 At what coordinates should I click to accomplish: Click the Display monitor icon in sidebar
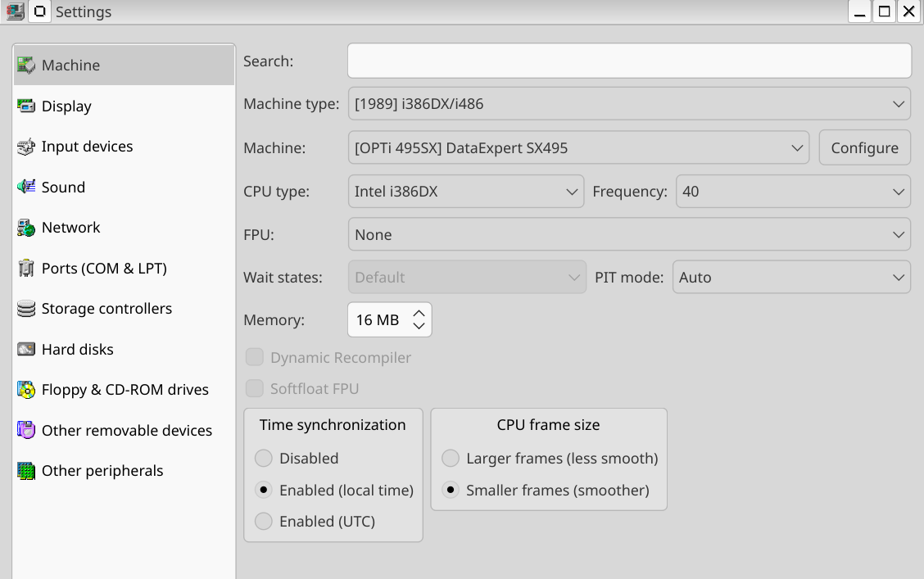click(26, 106)
